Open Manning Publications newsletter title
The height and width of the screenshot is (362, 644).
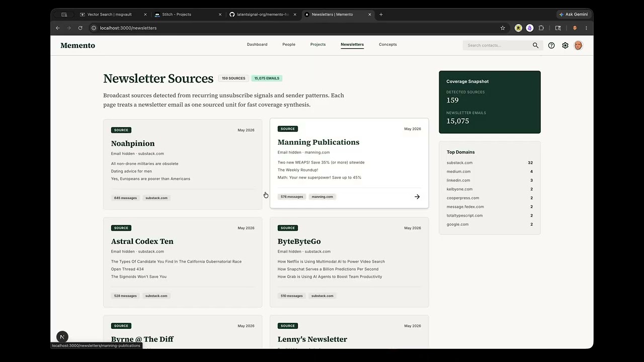318,142
